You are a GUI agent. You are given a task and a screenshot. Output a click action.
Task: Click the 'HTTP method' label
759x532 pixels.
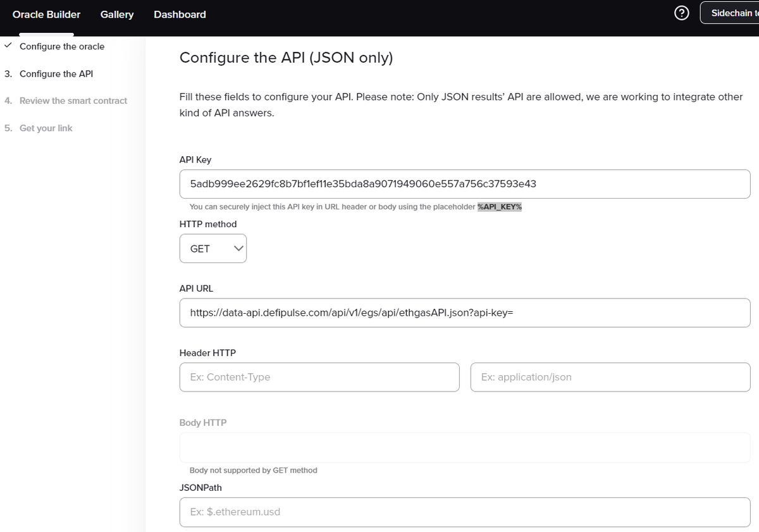coord(208,224)
